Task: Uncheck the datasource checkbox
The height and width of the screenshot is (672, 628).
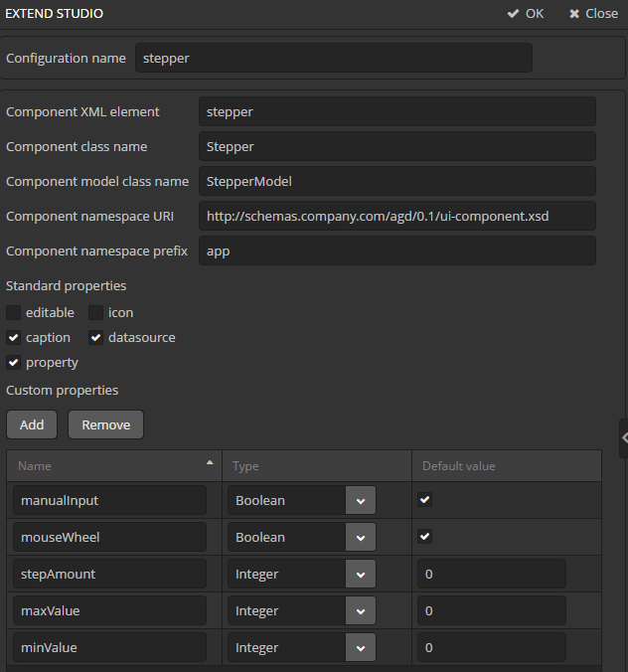Action: 96,338
